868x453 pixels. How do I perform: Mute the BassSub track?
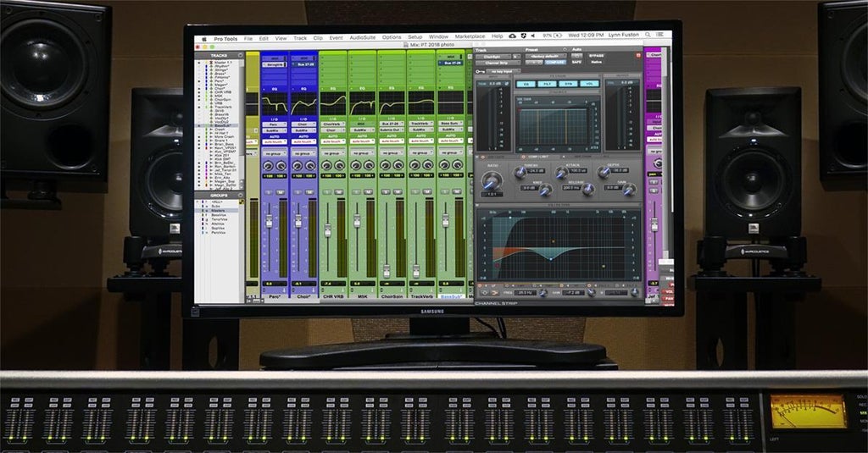(x=457, y=192)
